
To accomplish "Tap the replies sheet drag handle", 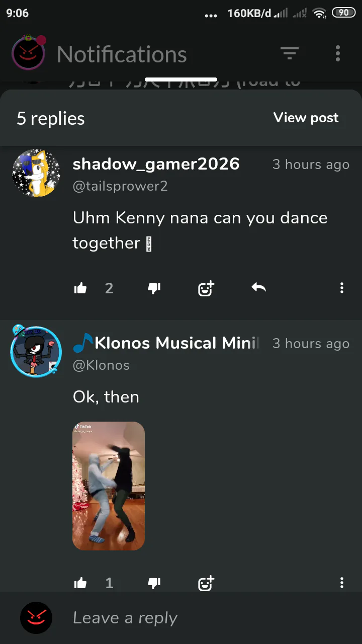I will coord(181,79).
